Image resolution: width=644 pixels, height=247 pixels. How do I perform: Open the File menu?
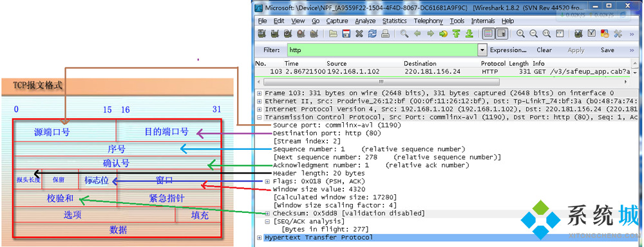click(x=263, y=21)
